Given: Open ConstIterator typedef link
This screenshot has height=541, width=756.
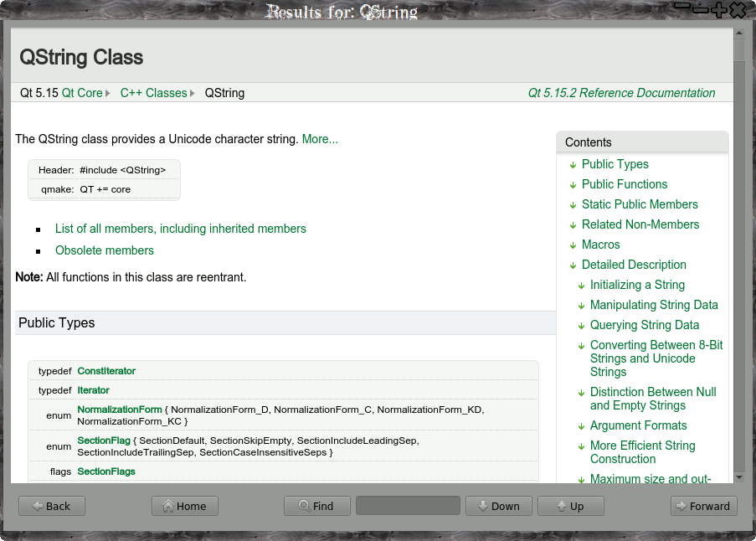Looking at the screenshot, I should tap(106, 371).
